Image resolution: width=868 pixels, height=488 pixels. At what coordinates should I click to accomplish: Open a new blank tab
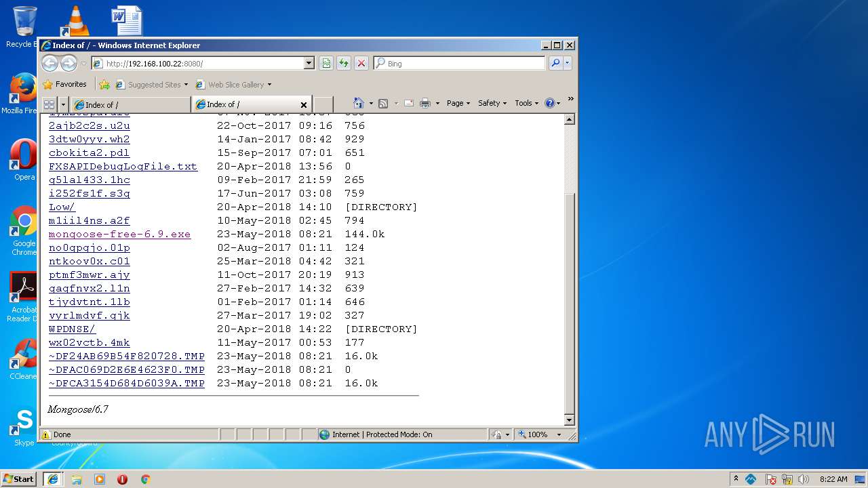323,104
